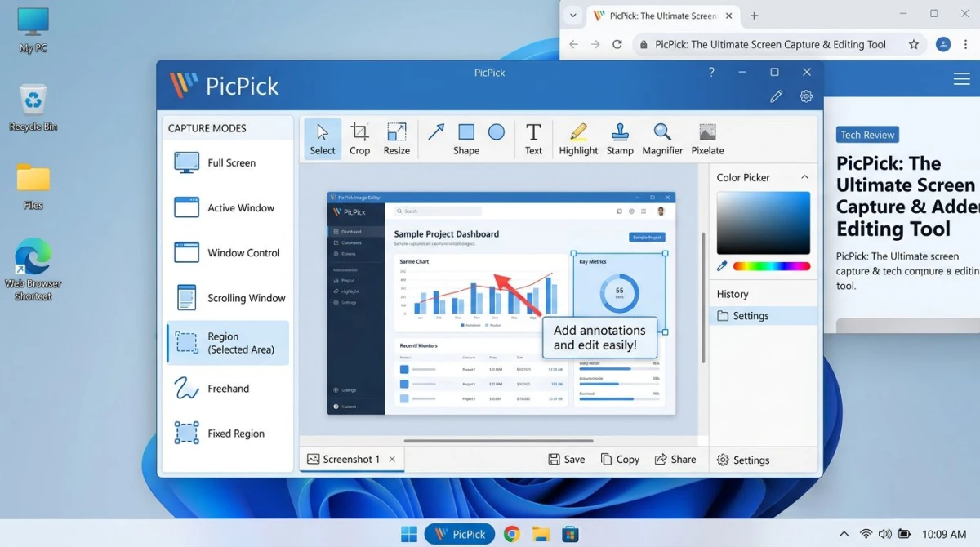The height and width of the screenshot is (547, 980).
Task: Click inside the color gradient square
Action: [764, 223]
